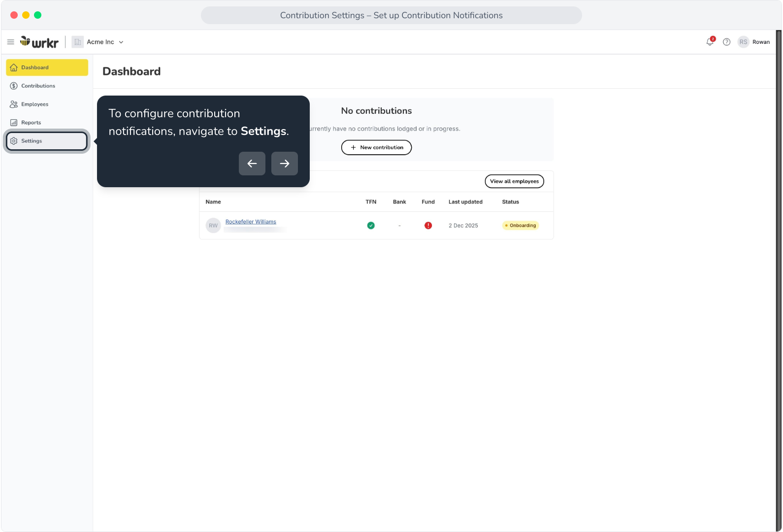The width and height of the screenshot is (783, 532).
Task: Open Contributions in the sidebar
Action: click(x=47, y=86)
